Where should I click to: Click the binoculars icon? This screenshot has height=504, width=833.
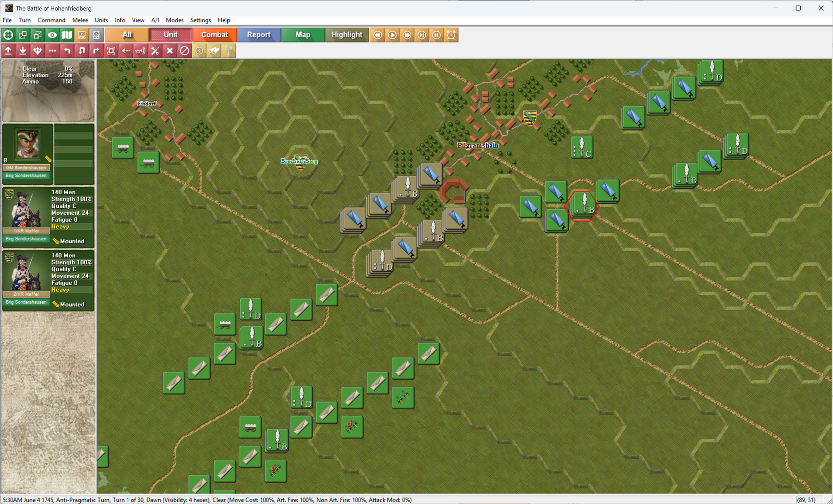(214, 51)
